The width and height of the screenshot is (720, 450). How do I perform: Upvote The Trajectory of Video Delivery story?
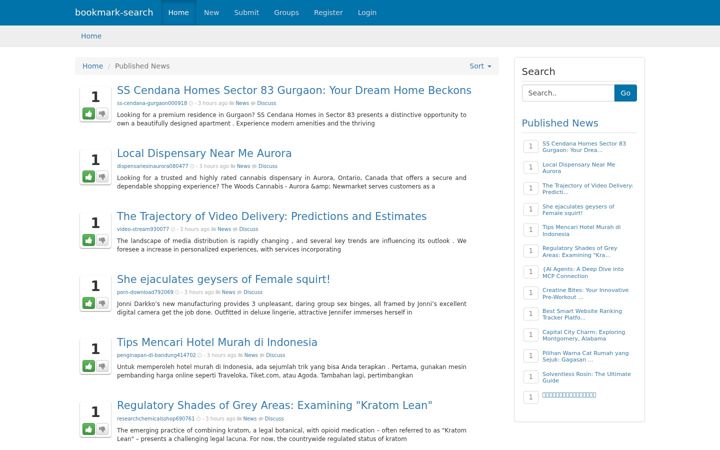(x=89, y=240)
